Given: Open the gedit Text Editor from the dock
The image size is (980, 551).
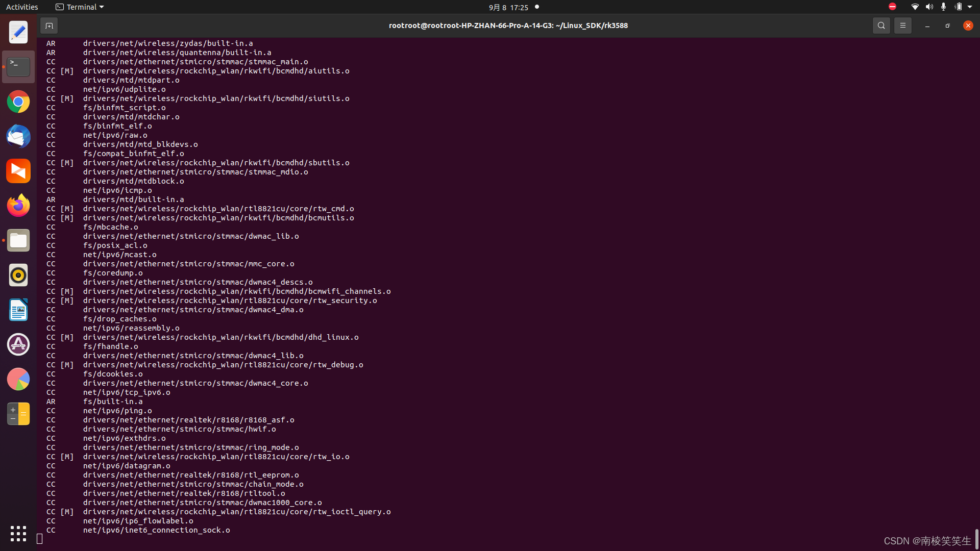Looking at the screenshot, I should pos(18,32).
